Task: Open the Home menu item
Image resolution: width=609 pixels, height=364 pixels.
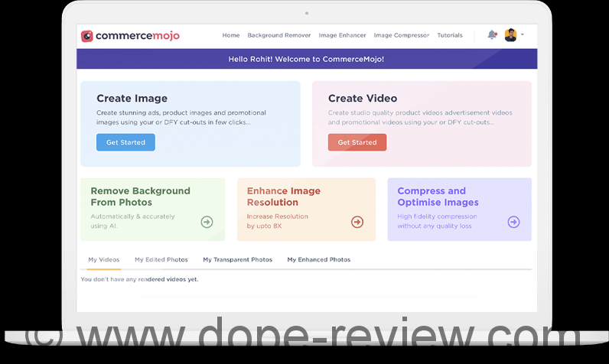Action: 230,35
